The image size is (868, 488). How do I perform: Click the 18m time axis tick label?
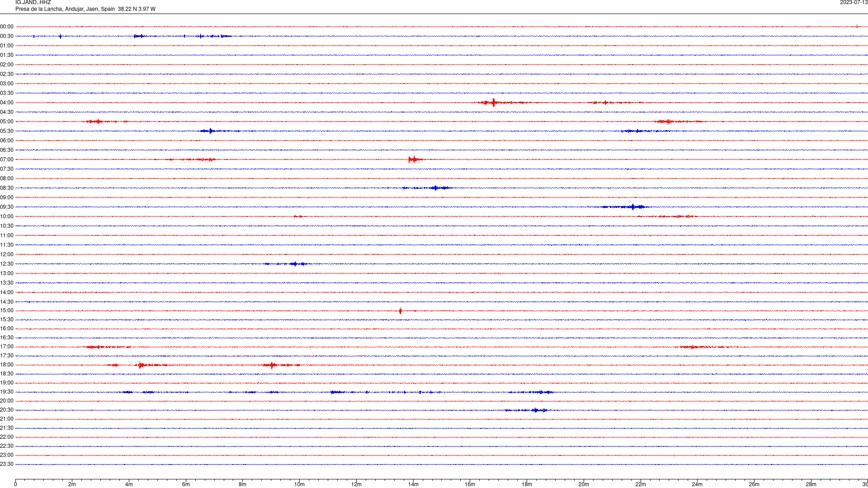pyautogui.click(x=527, y=484)
